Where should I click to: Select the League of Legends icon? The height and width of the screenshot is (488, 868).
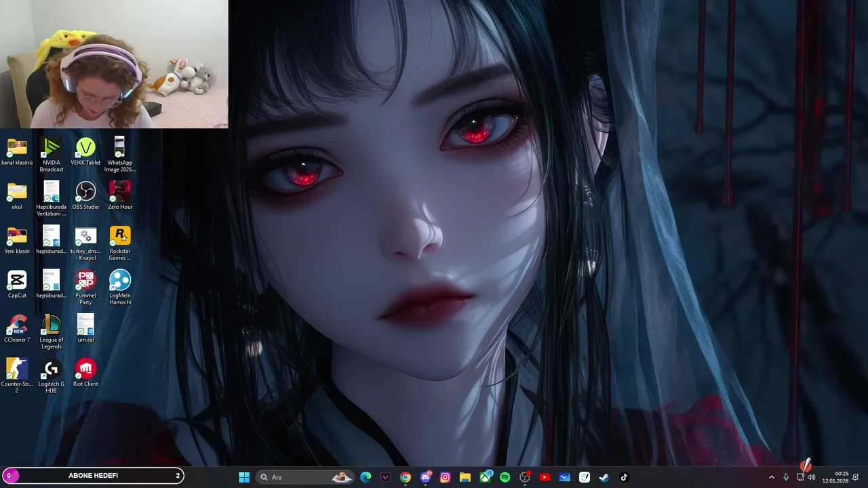(x=52, y=332)
